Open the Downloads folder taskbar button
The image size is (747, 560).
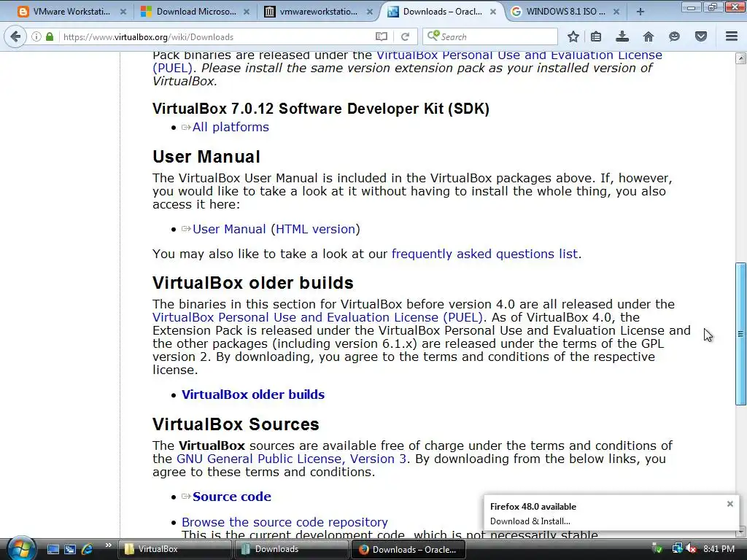(292, 550)
